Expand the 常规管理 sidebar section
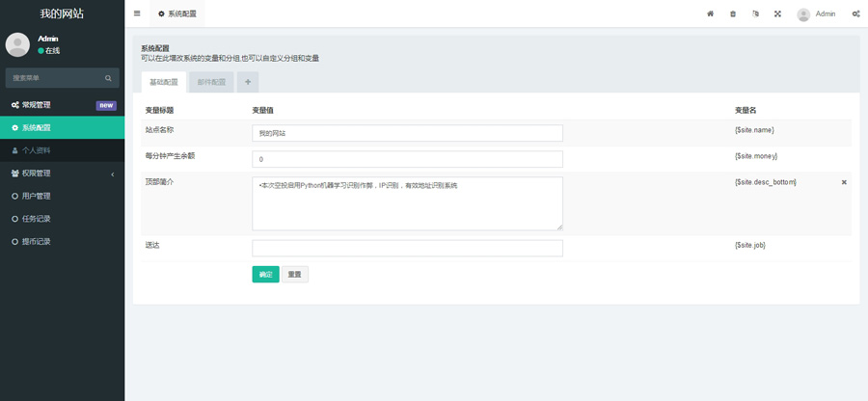 point(62,105)
